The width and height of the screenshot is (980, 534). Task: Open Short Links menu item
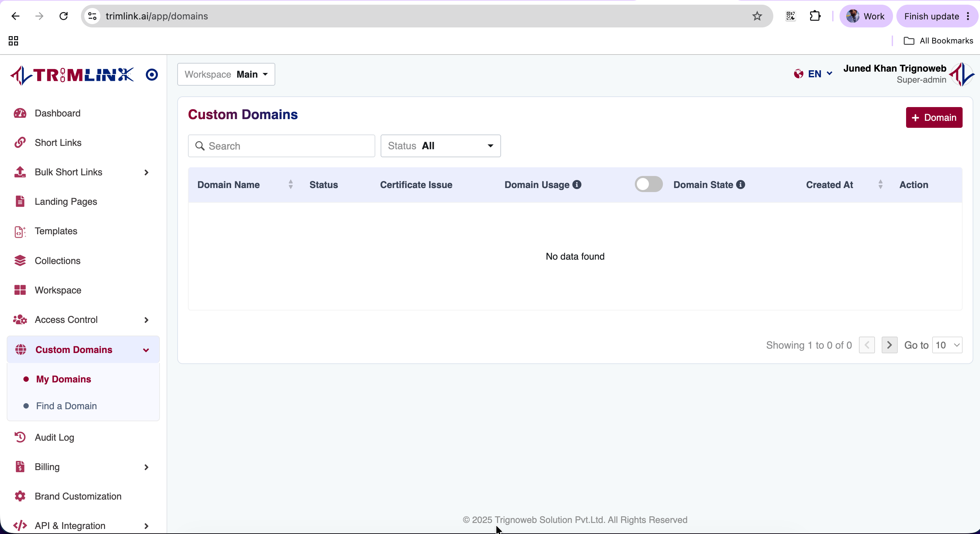point(58,143)
